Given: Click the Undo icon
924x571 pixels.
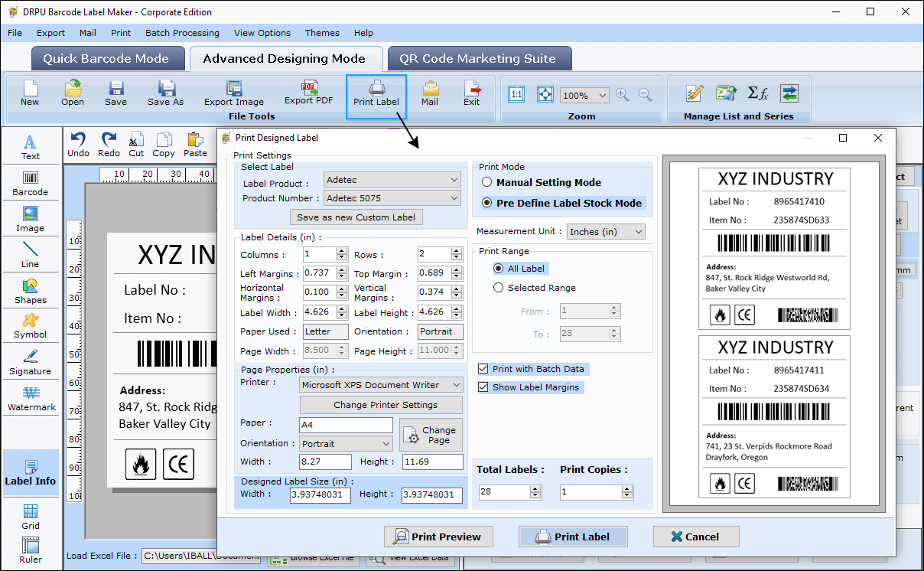Looking at the screenshot, I should (x=78, y=144).
